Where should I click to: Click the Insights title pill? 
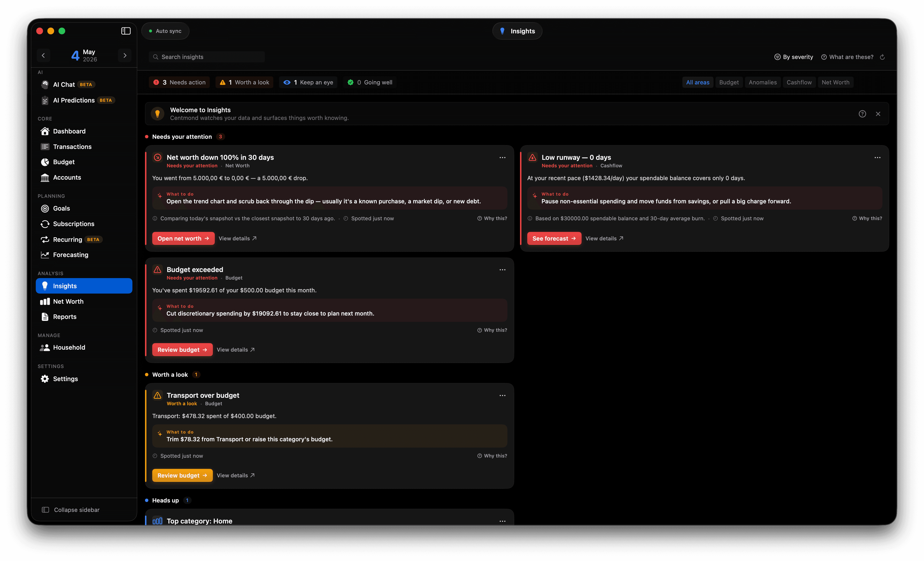(x=517, y=31)
